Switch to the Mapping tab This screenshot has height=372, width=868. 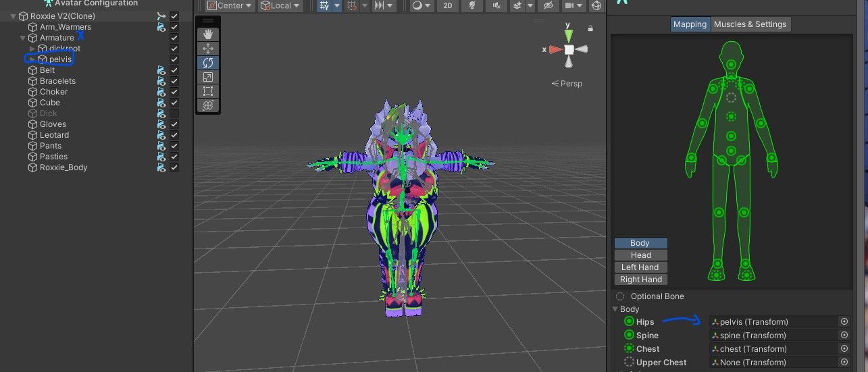coord(690,24)
